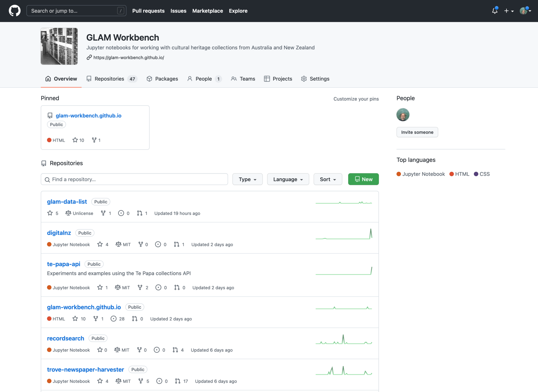This screenshot has width=538, height=392.
Task: Open the recordsearch repository
Action: (65, 338)
